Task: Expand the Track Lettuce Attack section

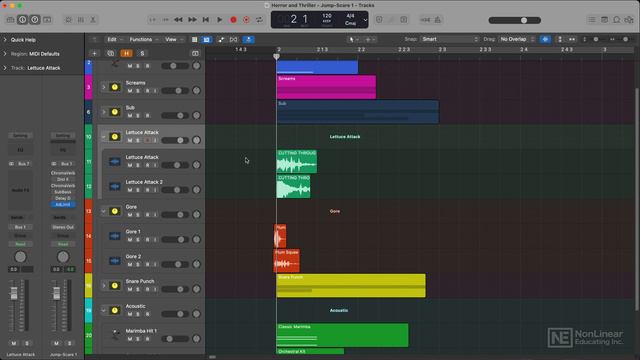Action: [5, 68]
